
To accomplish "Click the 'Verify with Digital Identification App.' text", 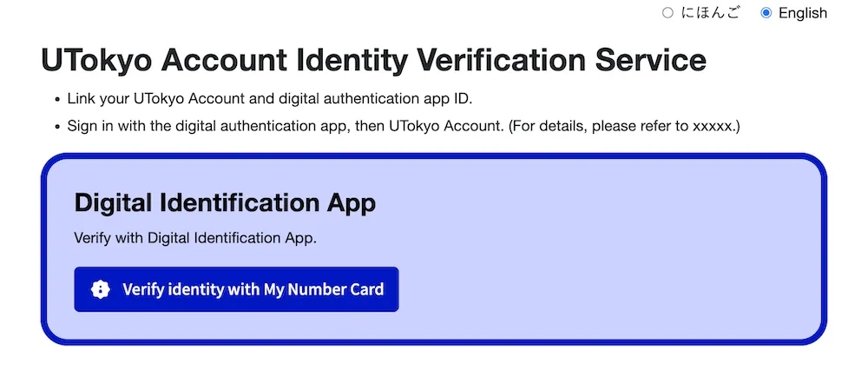I will pos(195,237).
